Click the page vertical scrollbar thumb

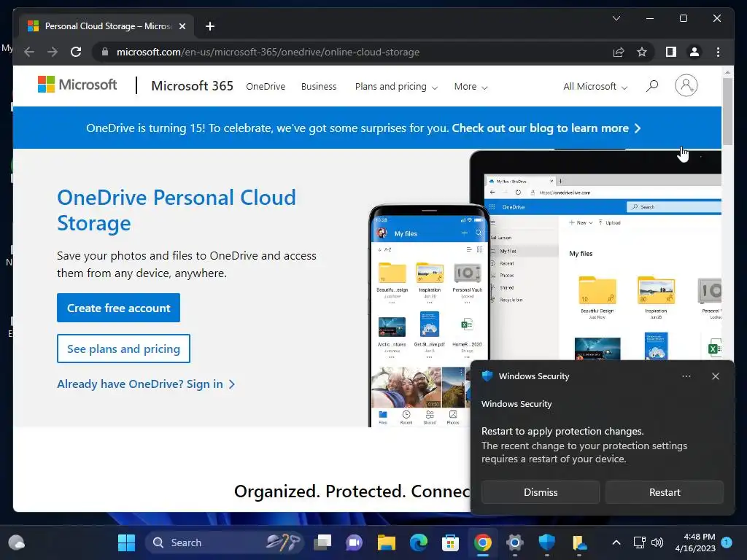(727, 112)
